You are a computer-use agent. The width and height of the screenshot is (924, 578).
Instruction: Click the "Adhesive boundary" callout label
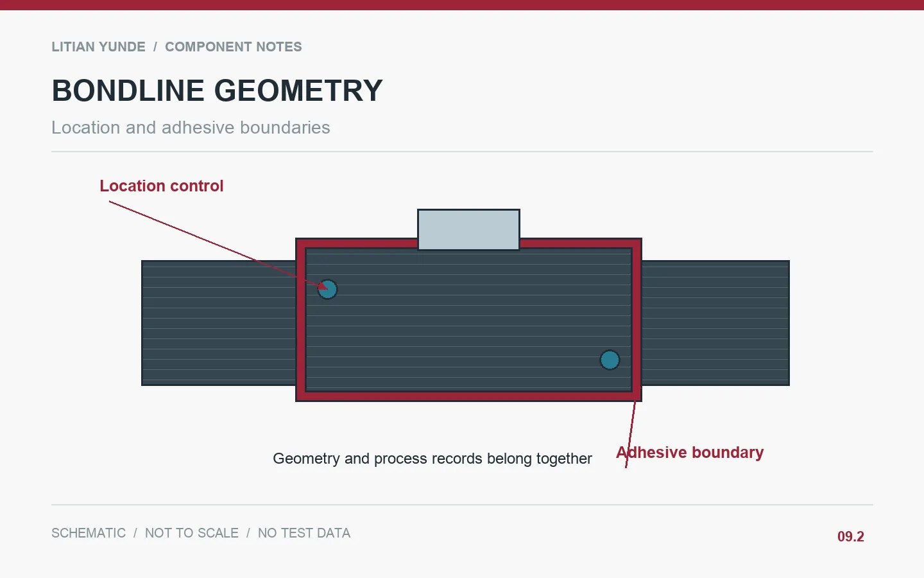pyautogui.click(x=690, y=453)
